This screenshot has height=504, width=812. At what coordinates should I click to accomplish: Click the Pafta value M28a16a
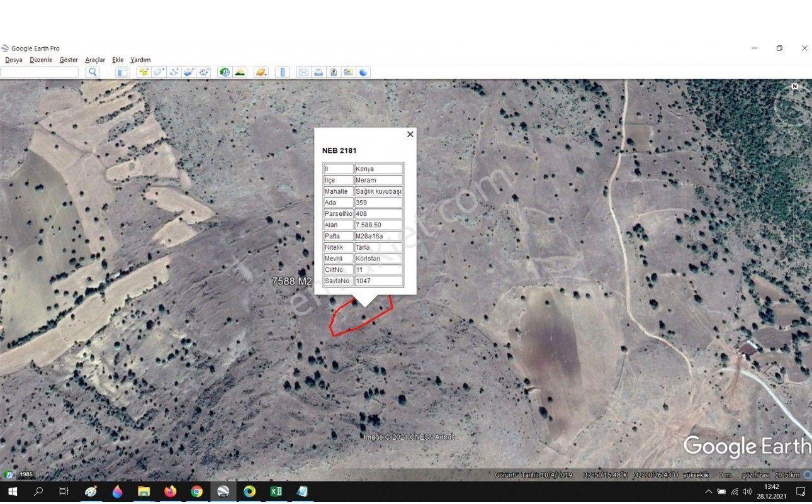coord(378,237)
